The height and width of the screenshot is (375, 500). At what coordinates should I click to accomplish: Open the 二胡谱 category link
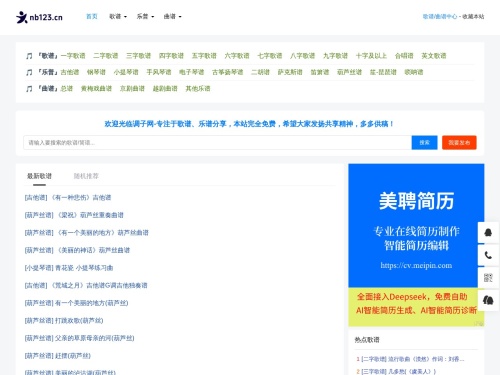260,72
